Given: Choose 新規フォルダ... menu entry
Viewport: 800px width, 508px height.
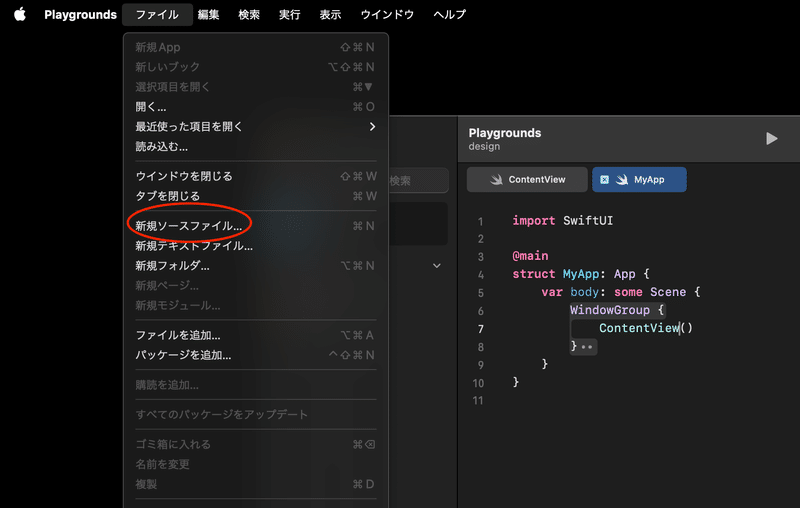Looking at the screenshot, I should tap(256, 266).
